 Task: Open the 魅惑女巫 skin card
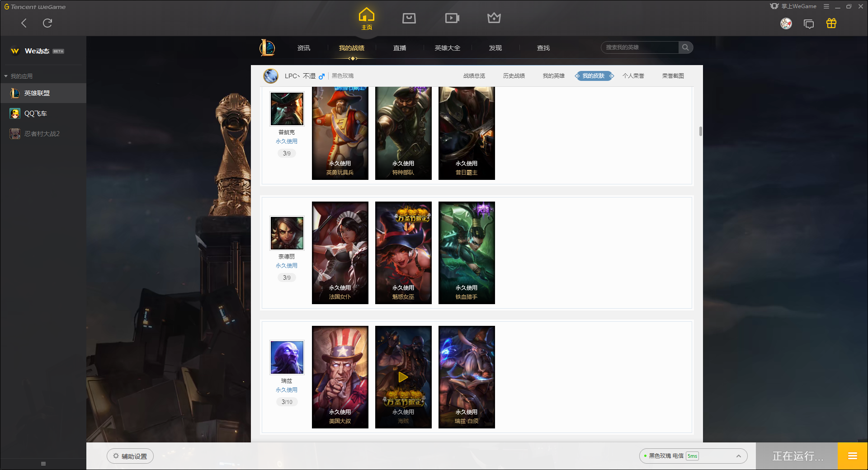click(x=403, y=253)
